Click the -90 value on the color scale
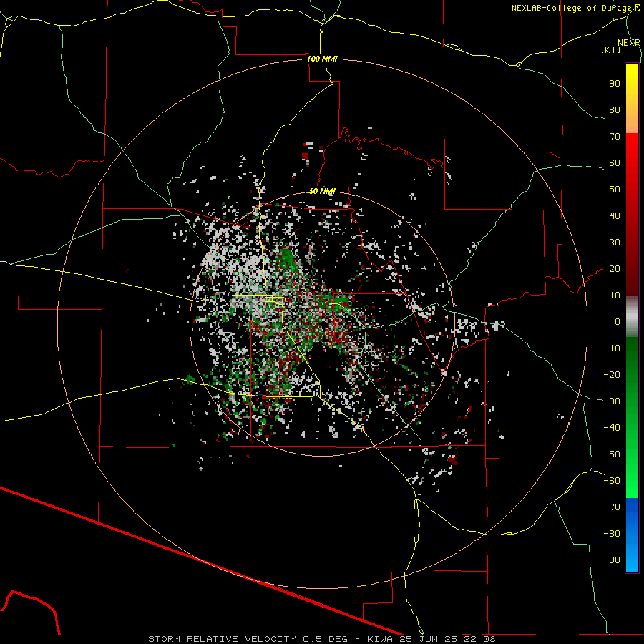 (612, 560)
